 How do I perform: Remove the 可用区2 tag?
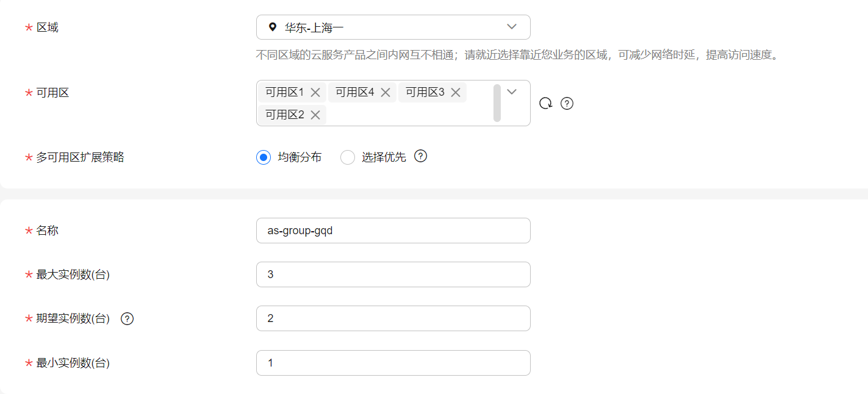315,115
